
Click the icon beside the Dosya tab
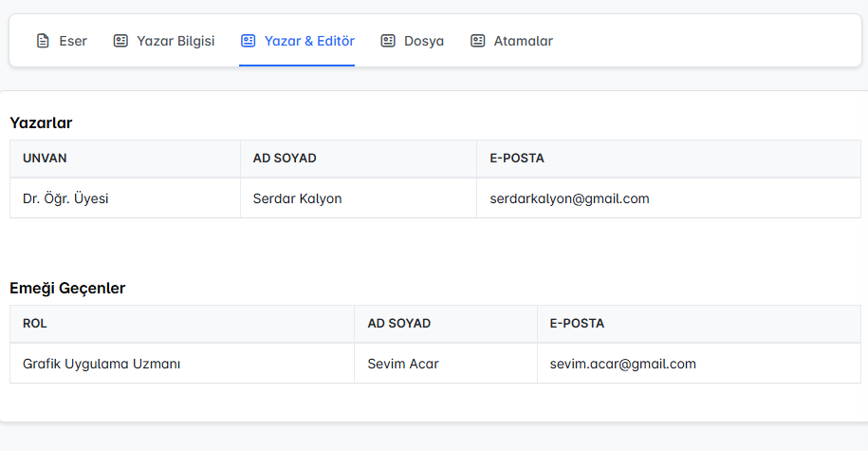[388, 41]
